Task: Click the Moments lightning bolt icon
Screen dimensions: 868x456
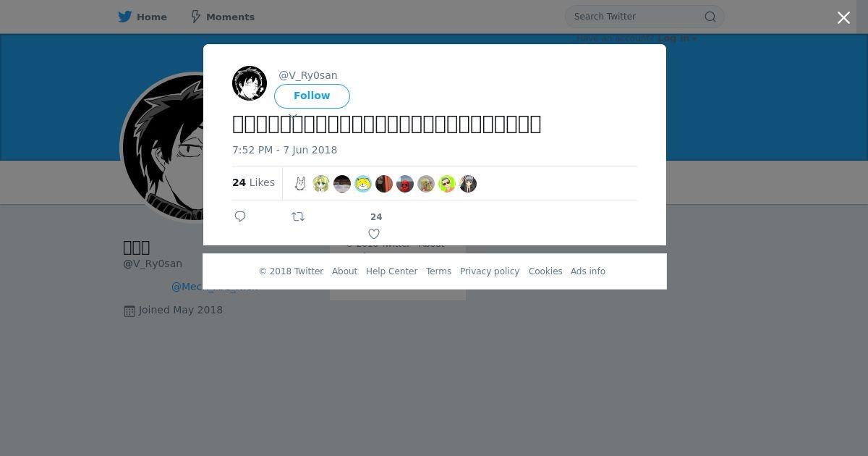Action: pyautogui.click(x=195, y=17)
